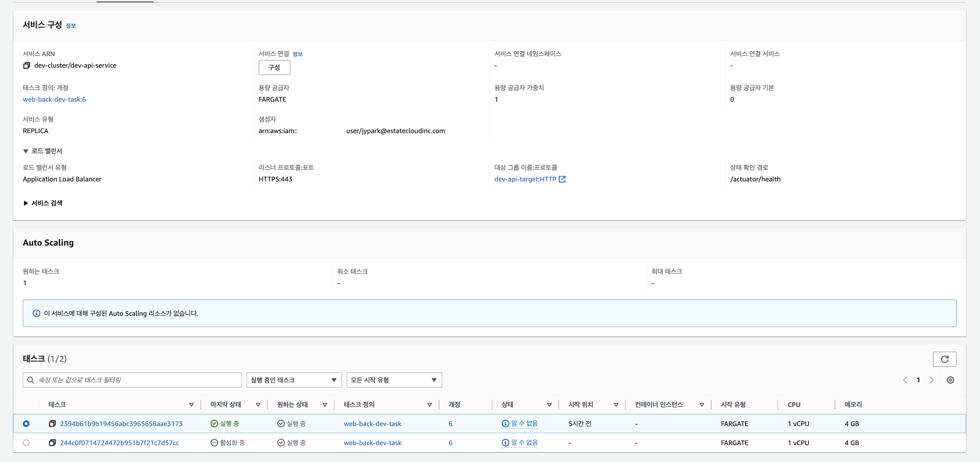
Task: Open revision 6 link for task 2394b61b
Action: [450, 424]
